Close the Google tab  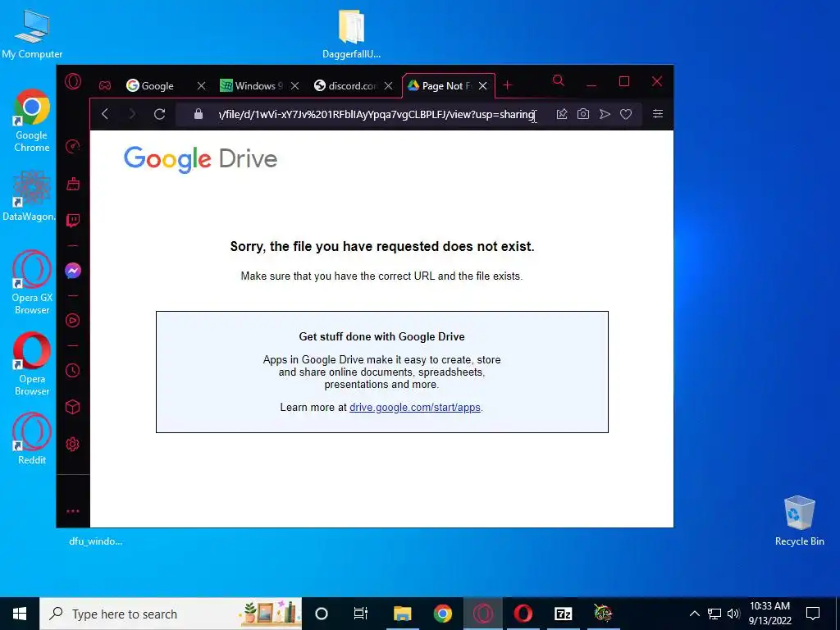click(201, 85)
